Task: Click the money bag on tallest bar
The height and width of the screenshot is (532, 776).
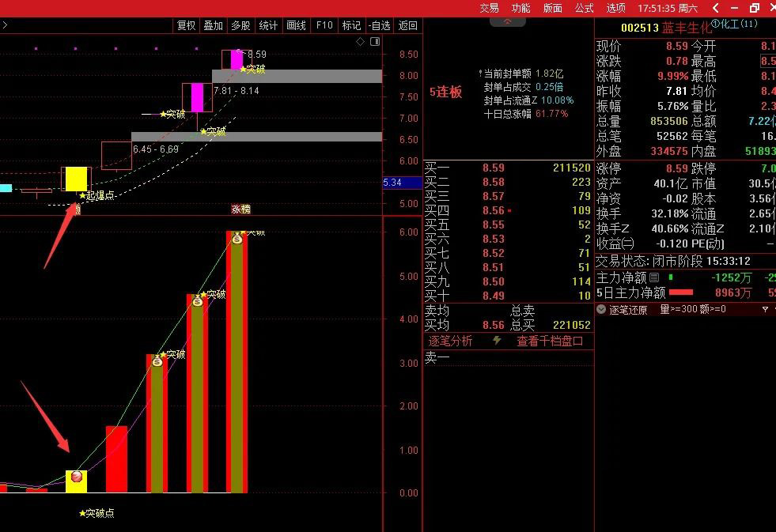Action: (237, 240)
